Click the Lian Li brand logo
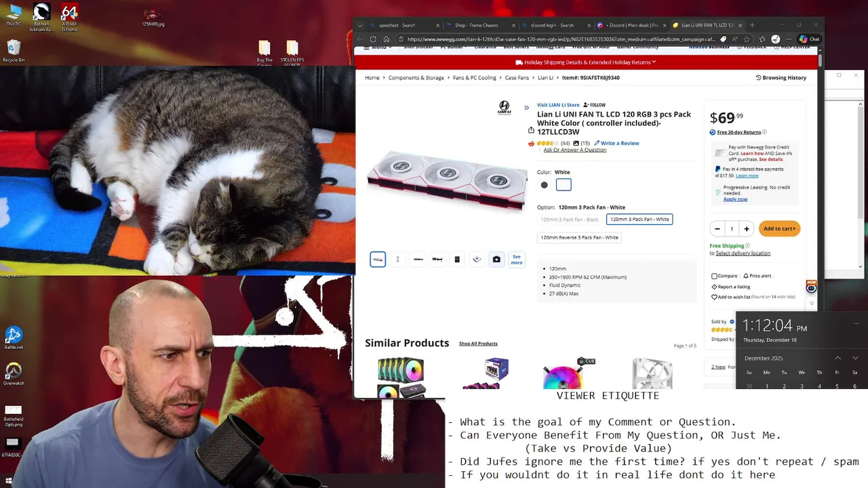Screen dimensions: 868x488 (505, 107)
